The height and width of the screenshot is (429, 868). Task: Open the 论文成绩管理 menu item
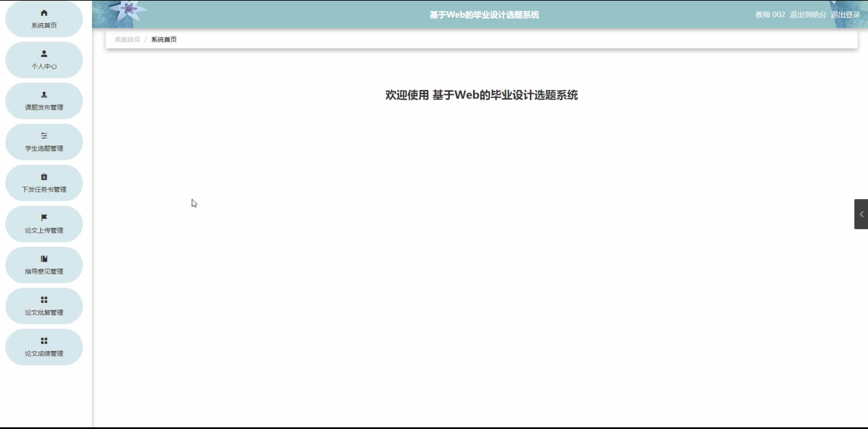44,353
